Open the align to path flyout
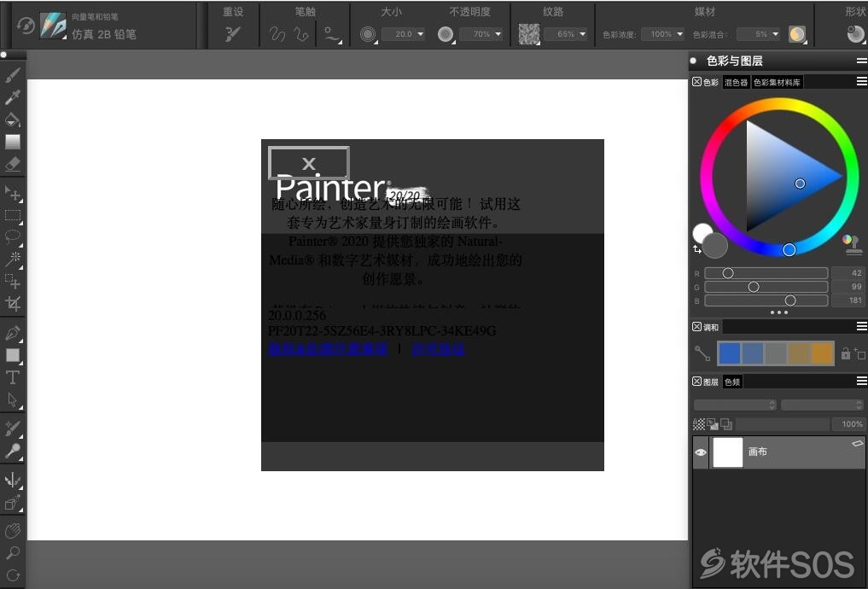 [x=332, y=34]
